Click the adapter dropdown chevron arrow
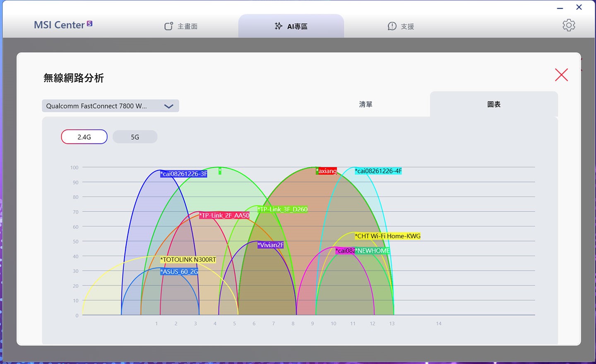The width and height of the screenshot is (596, 364). 168,106
